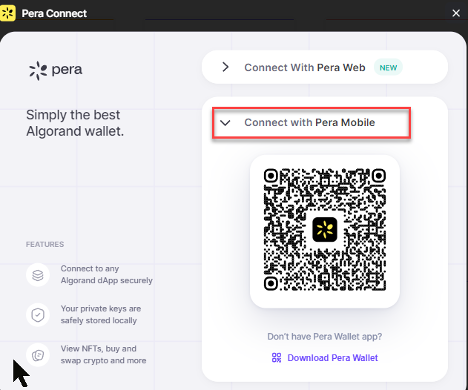468x390 pixels.
Task: Click the QR icon beside Download Pera Wallet
Action: (x=277, y=358)
